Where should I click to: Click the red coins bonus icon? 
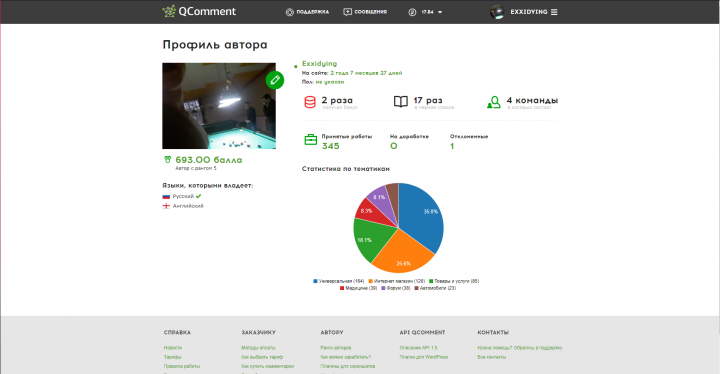310,102
